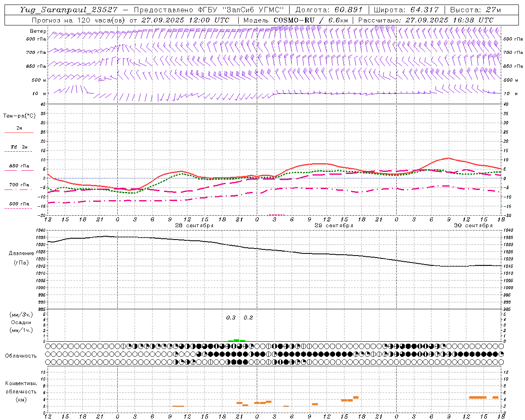Select the (мм/3ч.) precipitation unit label
This screenshot has height=420, width=525.
click(21, 315)
